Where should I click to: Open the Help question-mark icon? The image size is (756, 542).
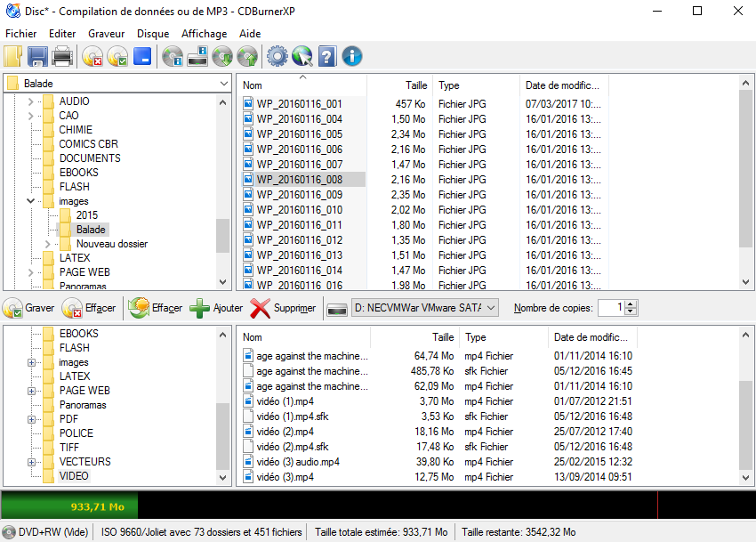[326, 56]
